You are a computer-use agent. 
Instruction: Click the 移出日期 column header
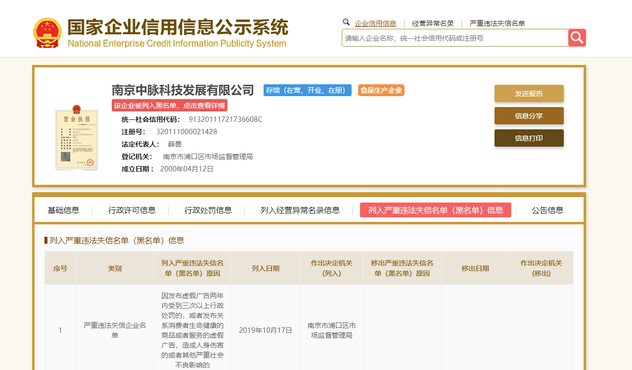click(475, 268)
